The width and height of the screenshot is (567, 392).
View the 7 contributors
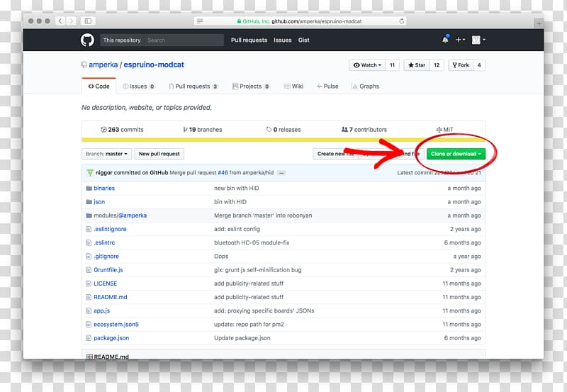364,130
